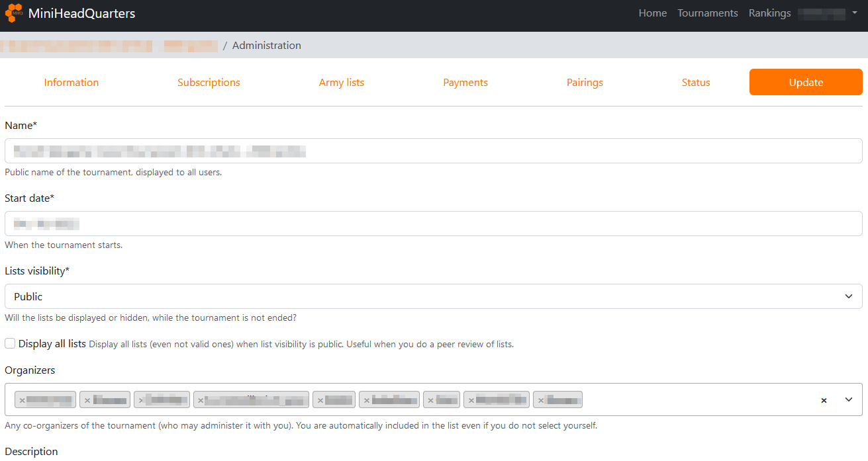Select the Payments tab
Image resolution: width=868 pixels, height=461 pixels.
click(465, 83)
